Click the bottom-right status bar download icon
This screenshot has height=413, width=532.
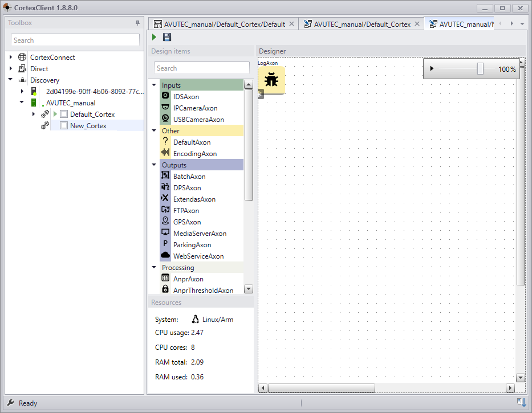click(x=522, y=403)
